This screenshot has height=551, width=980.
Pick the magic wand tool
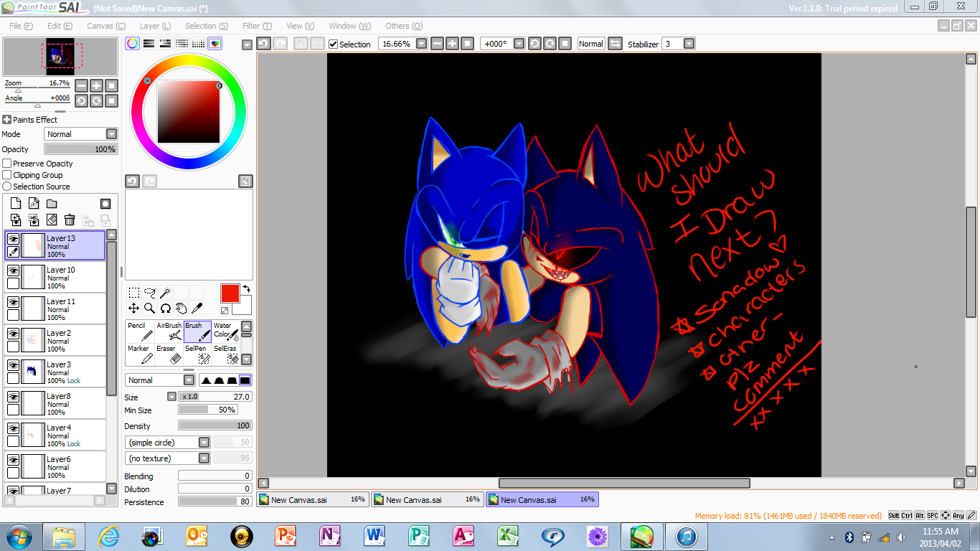tap(165, 293)
